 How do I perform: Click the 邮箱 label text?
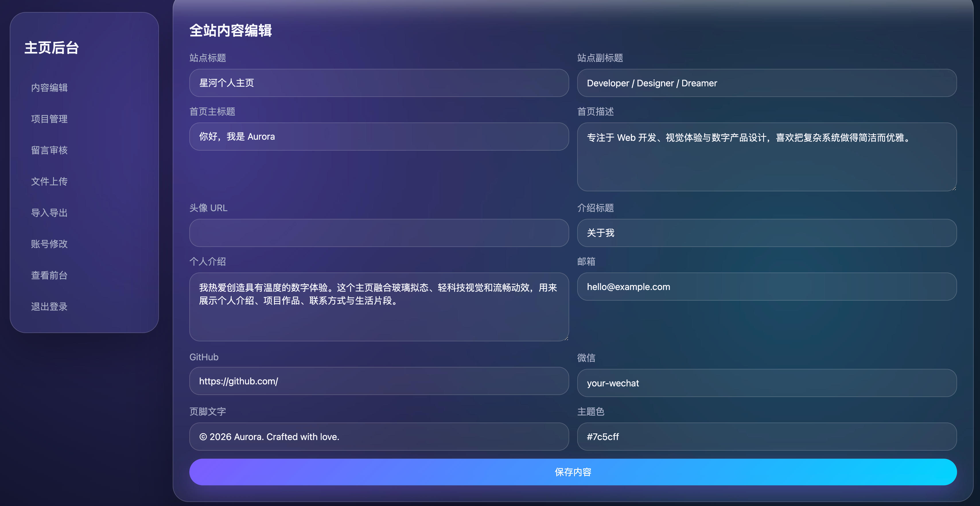(x=586, y=261)
